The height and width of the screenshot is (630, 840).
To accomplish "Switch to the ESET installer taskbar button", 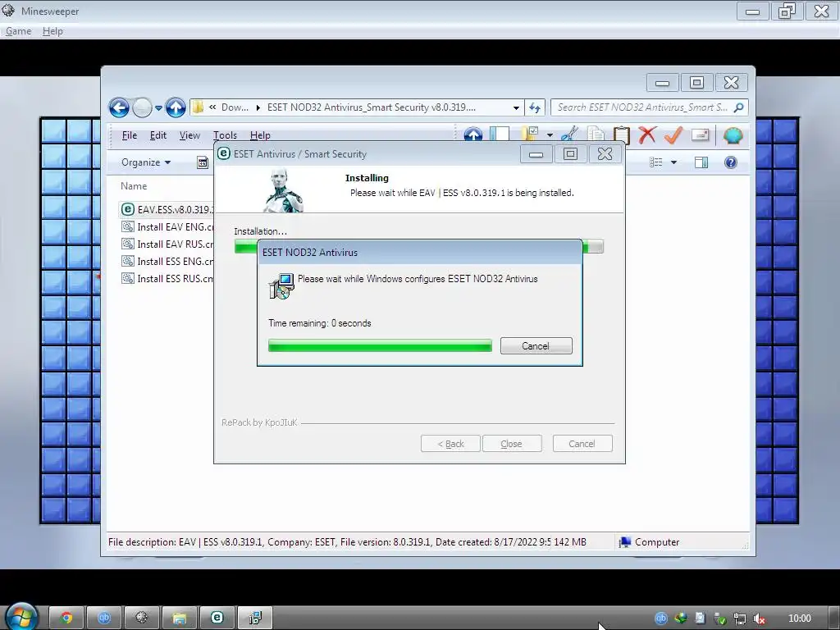I will (217, 618).
